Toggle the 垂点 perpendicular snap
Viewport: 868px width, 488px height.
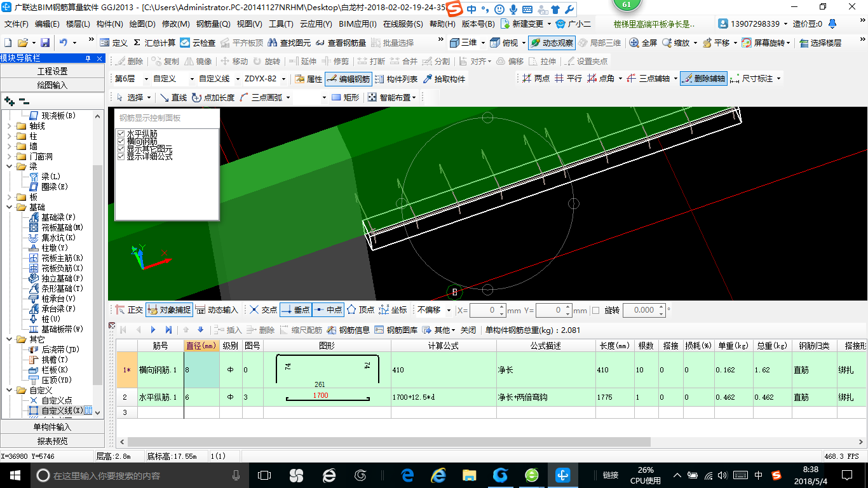[x=295, y=310]
